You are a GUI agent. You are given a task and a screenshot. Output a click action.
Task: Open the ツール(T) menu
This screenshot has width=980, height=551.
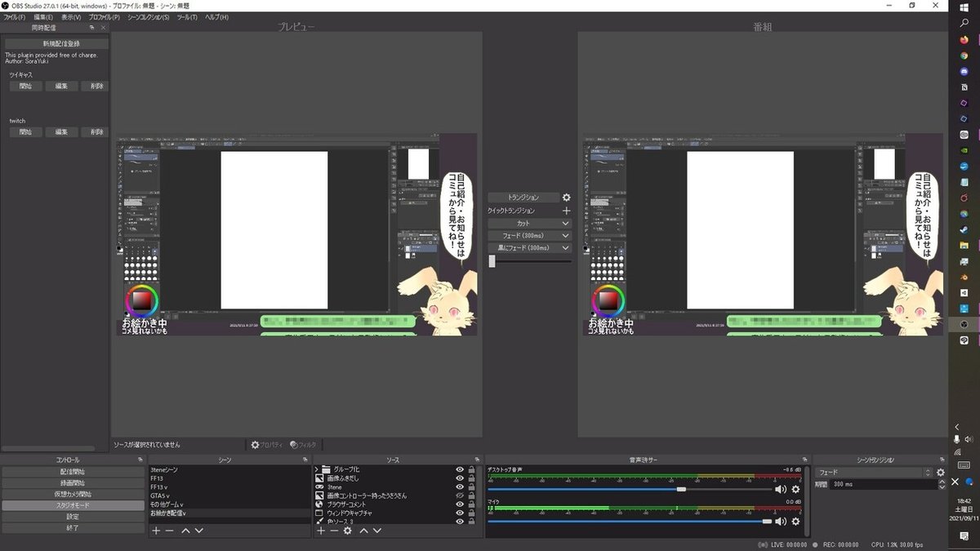pyautogui.click(x=187, y=17)
